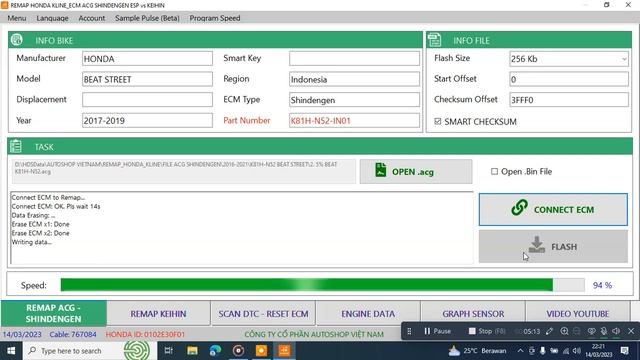Screen dimensions: 640x360
Task: Open the orange square app in taskbar
Action: 261,351
